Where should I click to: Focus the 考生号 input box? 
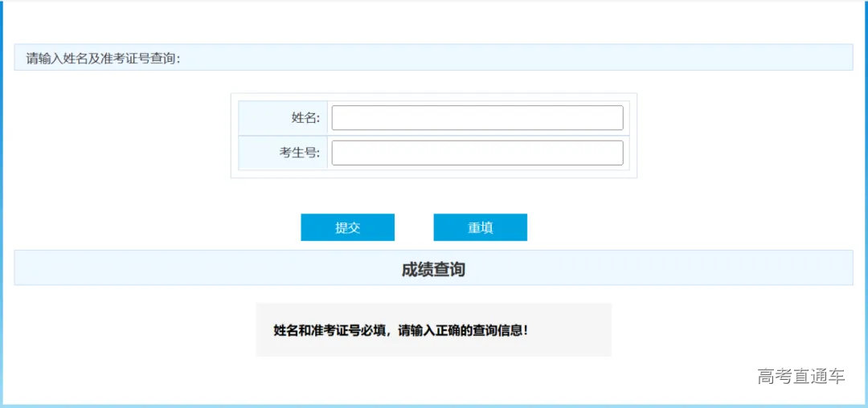477,153
